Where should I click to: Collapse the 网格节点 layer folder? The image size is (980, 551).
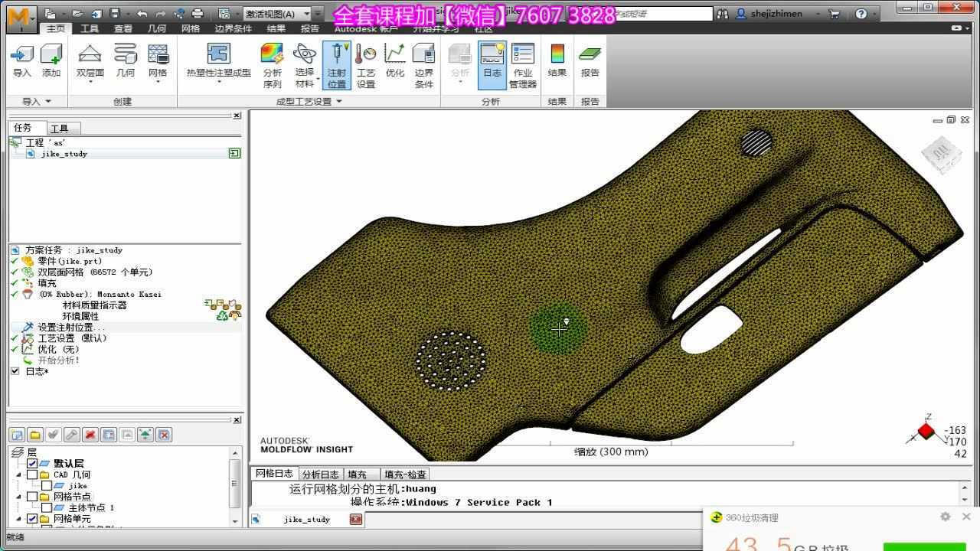pyautogui.click(x=19, y=497)
